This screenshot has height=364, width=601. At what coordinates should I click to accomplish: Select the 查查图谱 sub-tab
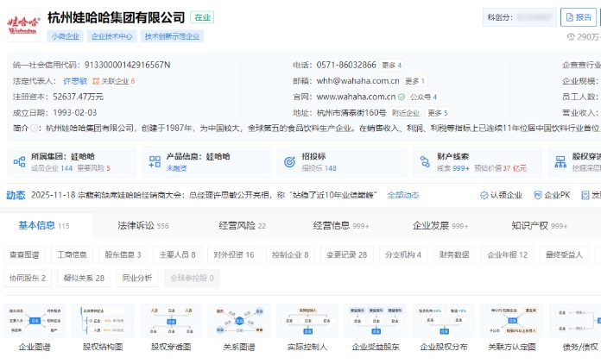point(24,254)
